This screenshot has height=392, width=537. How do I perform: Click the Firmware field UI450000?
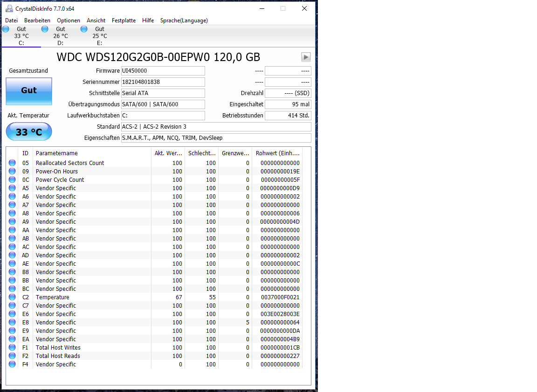(x=163, y=71)
